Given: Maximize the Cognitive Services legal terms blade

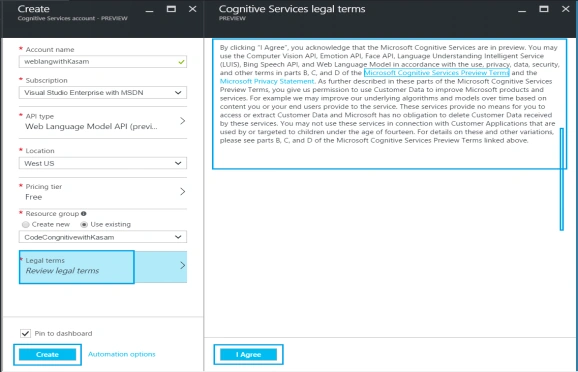Looking at the screenshot, I should (x=544, y=9).
